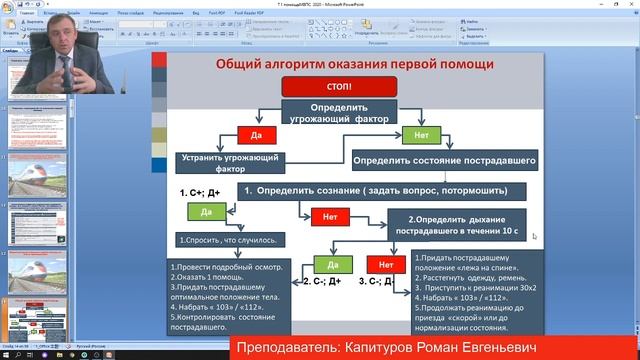
Task: Open Windows taskbar search
Action: click(18, 355)
